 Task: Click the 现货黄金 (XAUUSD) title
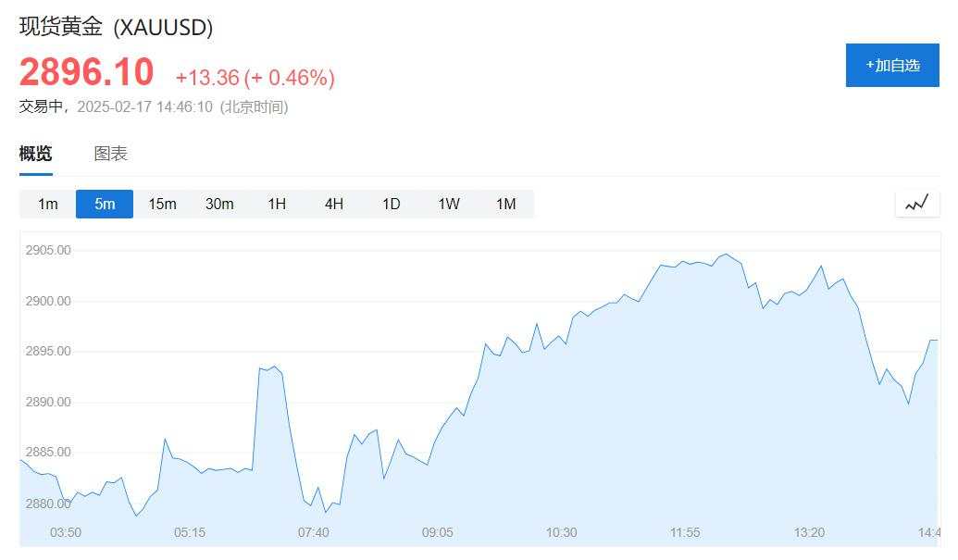tap(116, 27)
